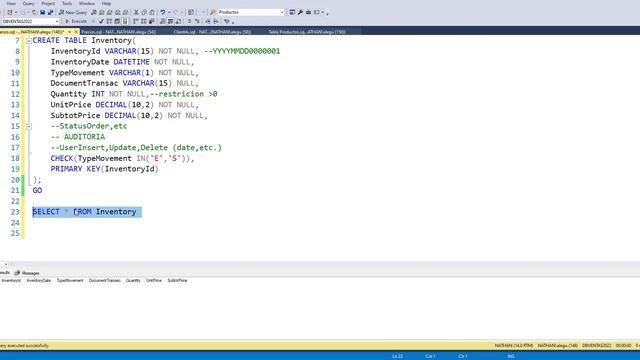This screenshot has width=640, height=360.
Task: Click the New Query button
Action: coord(73,12)
